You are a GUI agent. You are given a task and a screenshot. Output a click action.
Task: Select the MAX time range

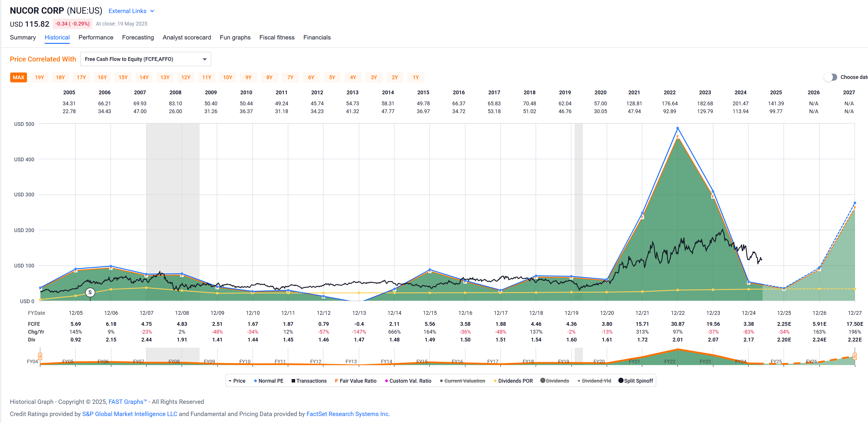click(x=19, y=77)
